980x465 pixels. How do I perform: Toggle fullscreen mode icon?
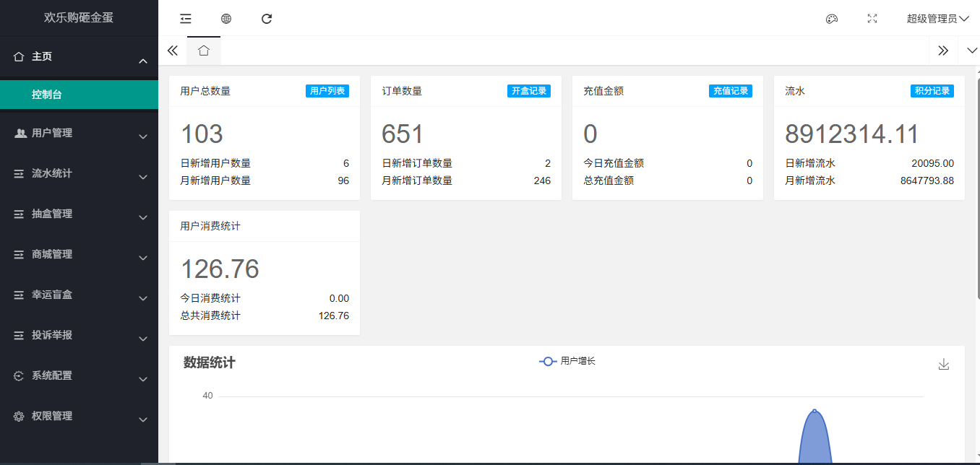[x=872, y=19]
